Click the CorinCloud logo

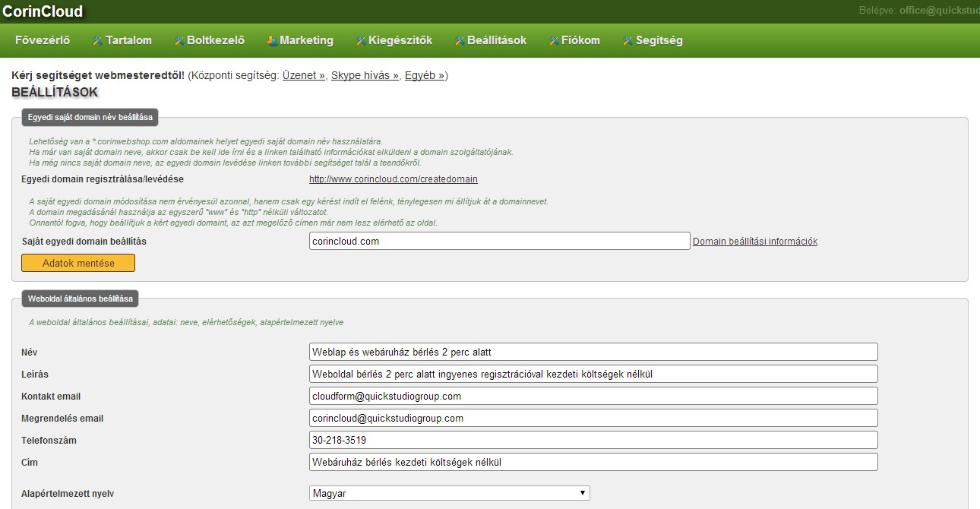[43, 11]
